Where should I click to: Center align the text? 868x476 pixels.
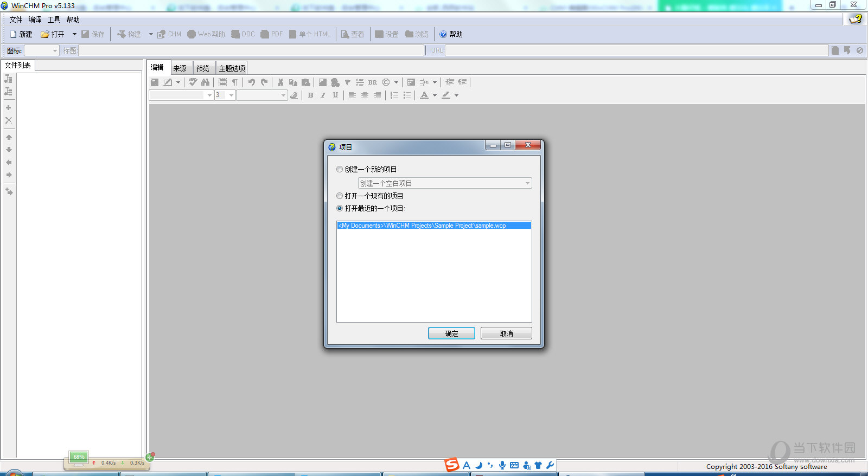click(365, 95)
